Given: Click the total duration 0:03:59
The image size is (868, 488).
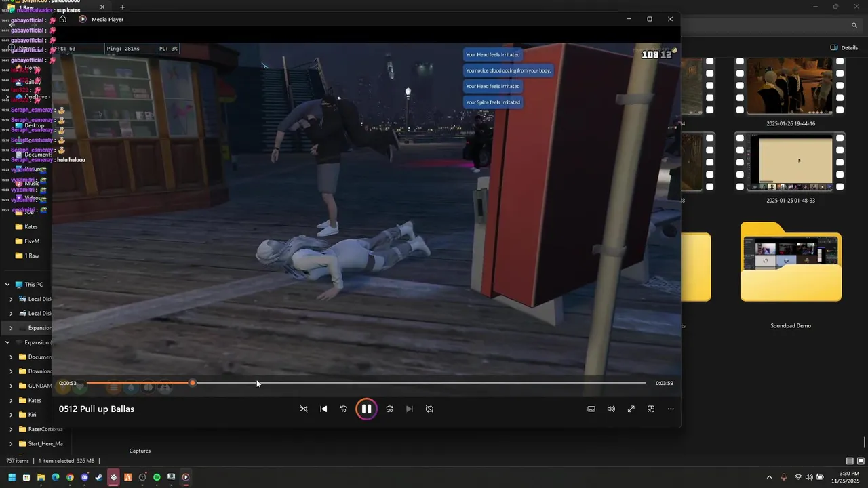Looking at the screenshot, I should click(x=665, y=383).
